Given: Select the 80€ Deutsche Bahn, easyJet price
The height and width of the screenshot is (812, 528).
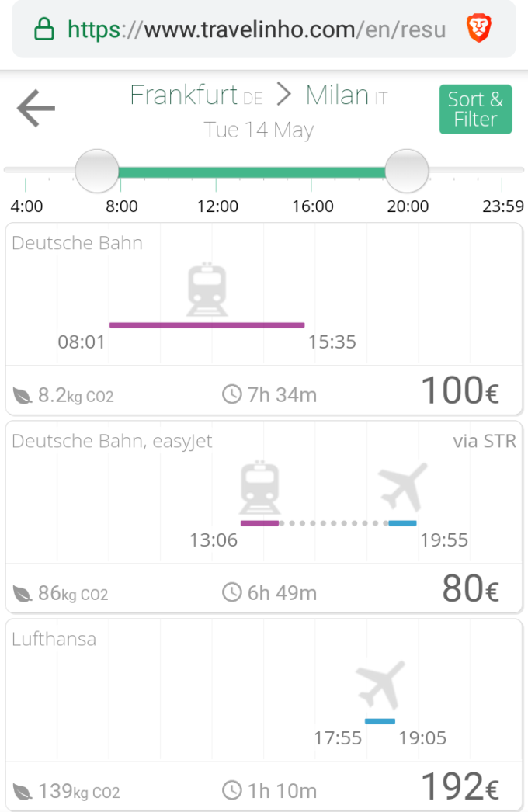Looking at the screenshot, I should [x=470, y=590].
